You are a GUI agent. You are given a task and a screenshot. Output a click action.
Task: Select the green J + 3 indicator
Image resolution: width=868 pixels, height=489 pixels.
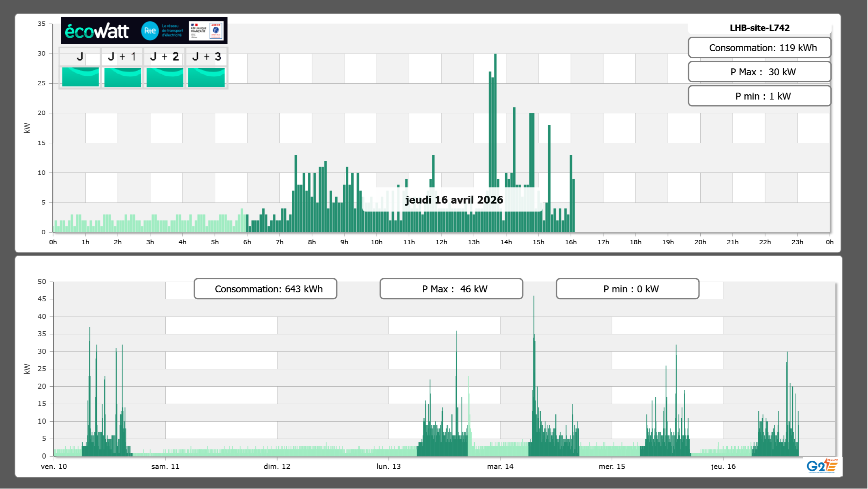point(206,77)
